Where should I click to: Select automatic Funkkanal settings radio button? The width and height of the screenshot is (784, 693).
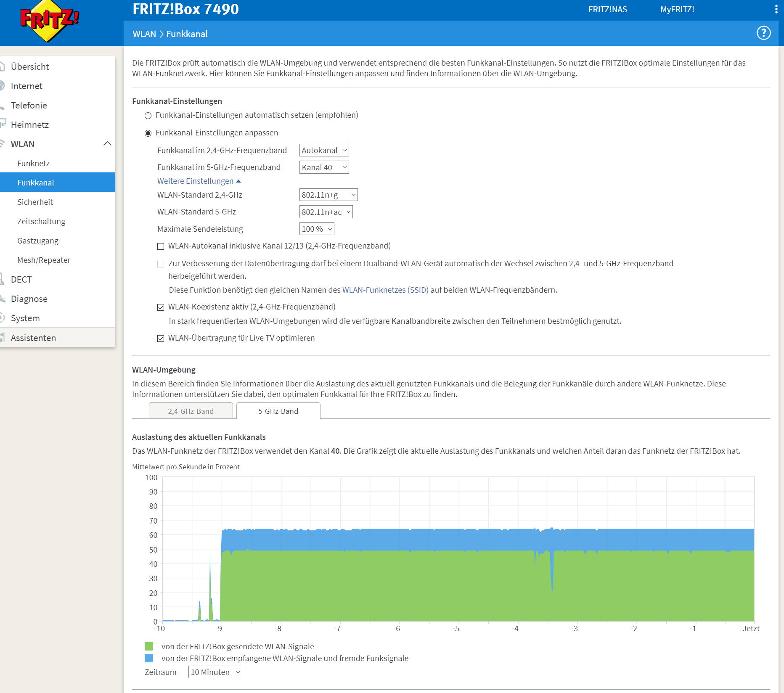coord(148,116)
